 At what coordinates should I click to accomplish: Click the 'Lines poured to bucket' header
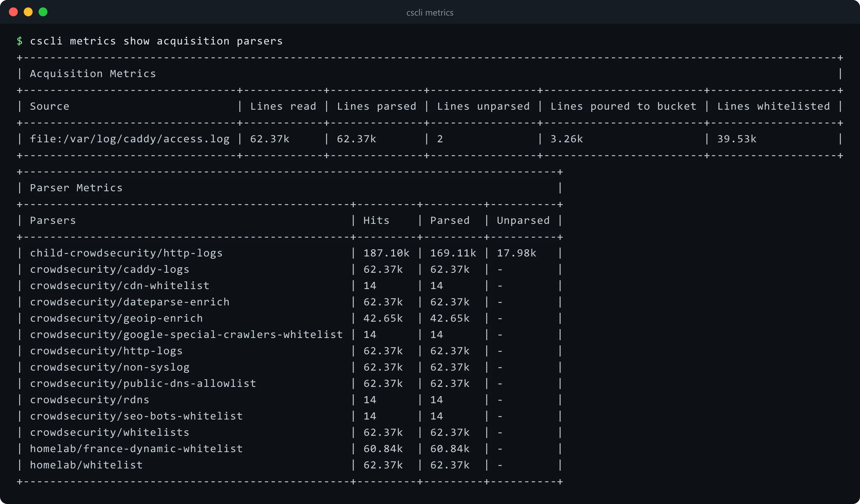point(623,106)
